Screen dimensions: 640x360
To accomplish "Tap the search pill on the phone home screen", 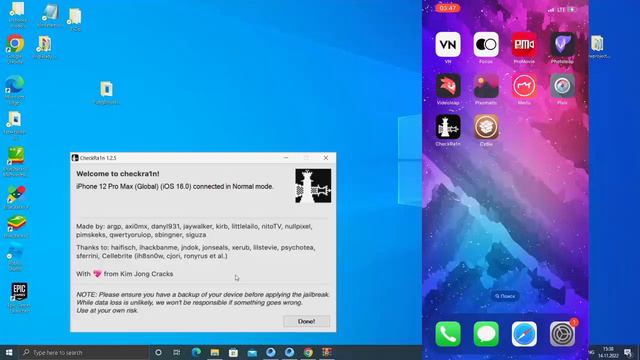I will pos(505,296).
